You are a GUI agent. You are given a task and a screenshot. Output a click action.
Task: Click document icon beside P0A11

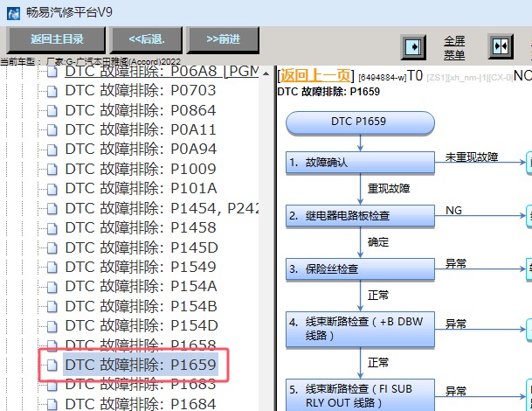(52, 130)
